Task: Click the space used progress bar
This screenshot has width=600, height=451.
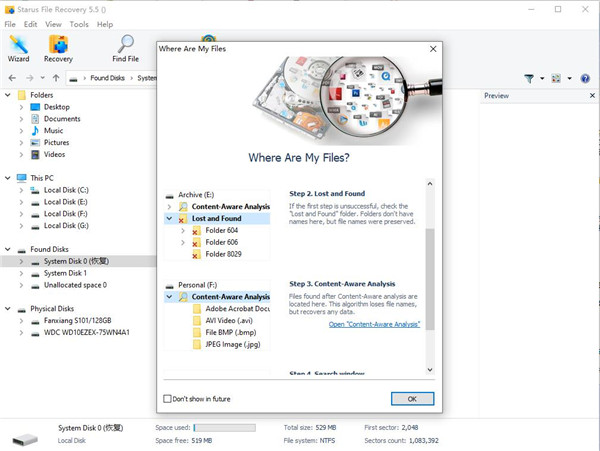Action: click(224, 428)
